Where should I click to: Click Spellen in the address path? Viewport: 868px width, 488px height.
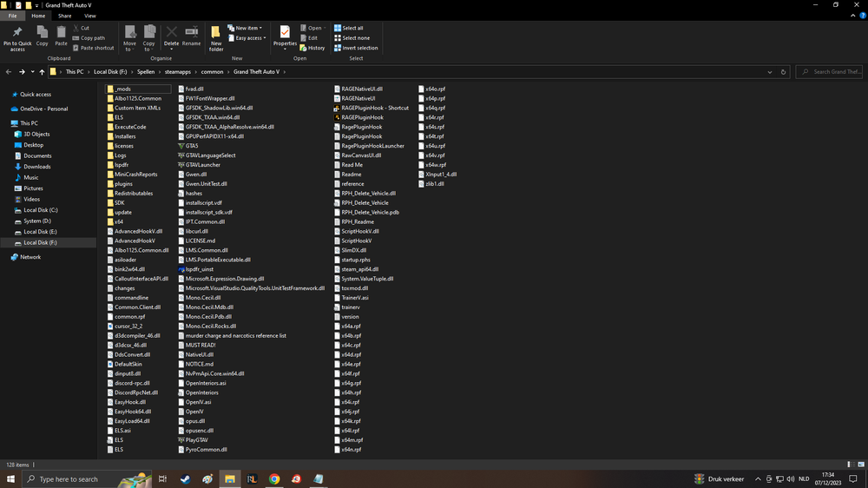click(x=146, y=71)
